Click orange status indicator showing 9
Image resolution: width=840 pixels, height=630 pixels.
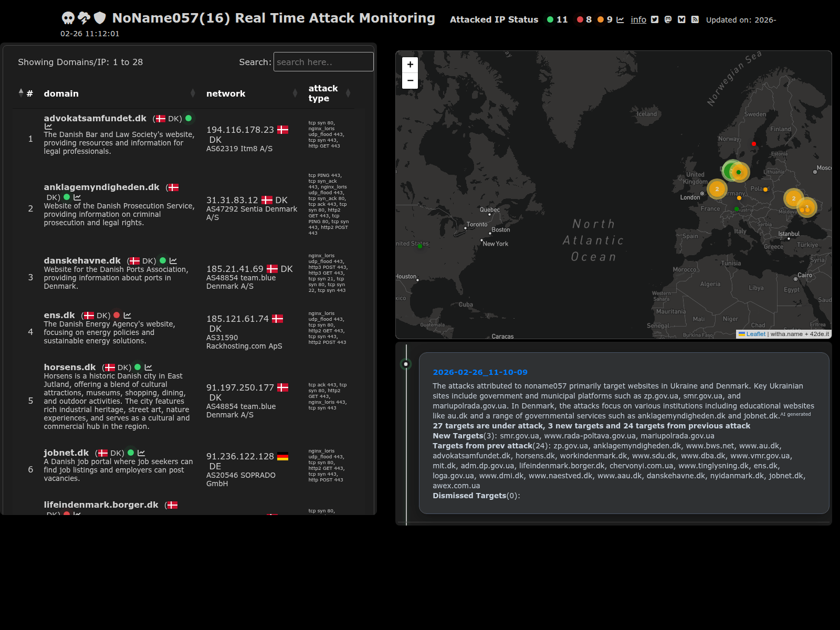coord(601,19)
